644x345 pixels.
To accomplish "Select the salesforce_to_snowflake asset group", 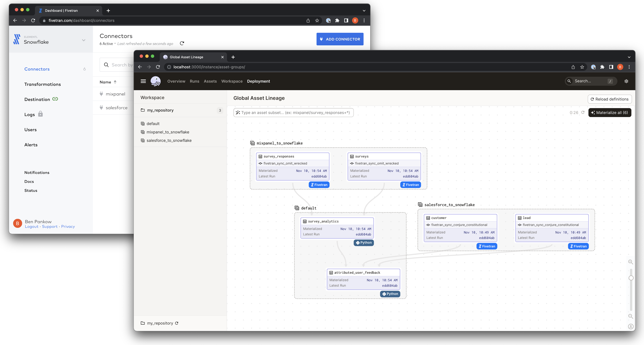I will point(169,140).
